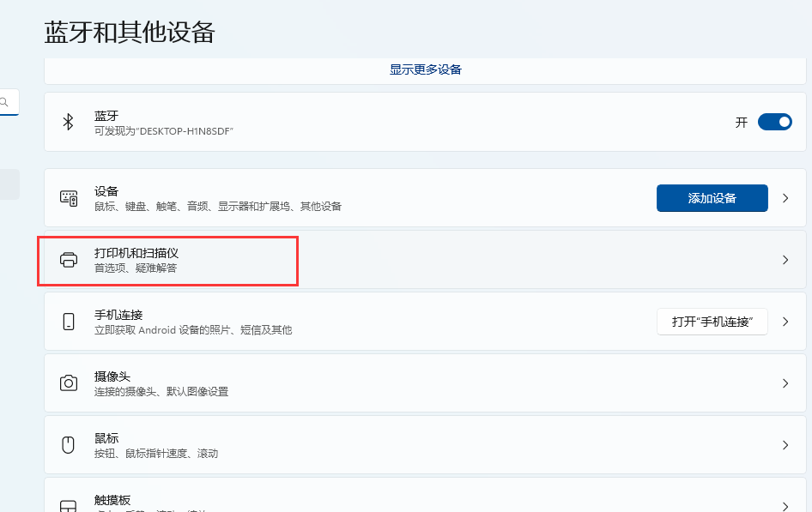Click the camera icon beside 摄像头
812x512 pixels.
(x=69, y=383)
